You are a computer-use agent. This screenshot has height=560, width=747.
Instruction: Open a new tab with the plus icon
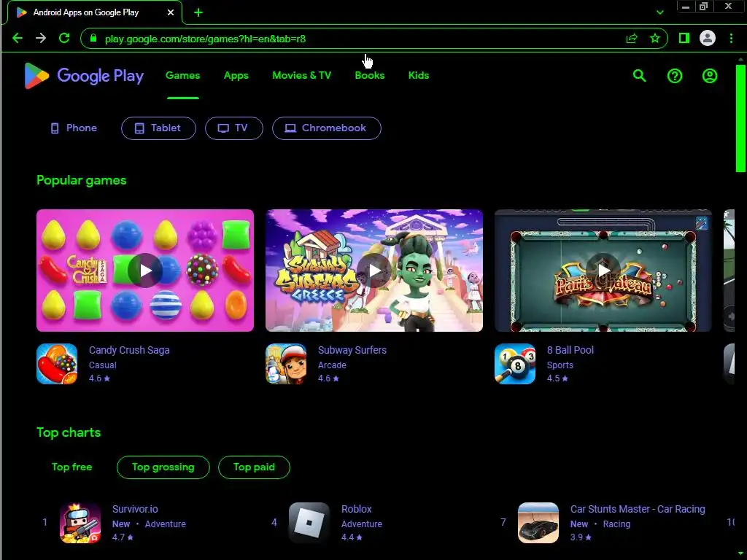pos(198,12)
